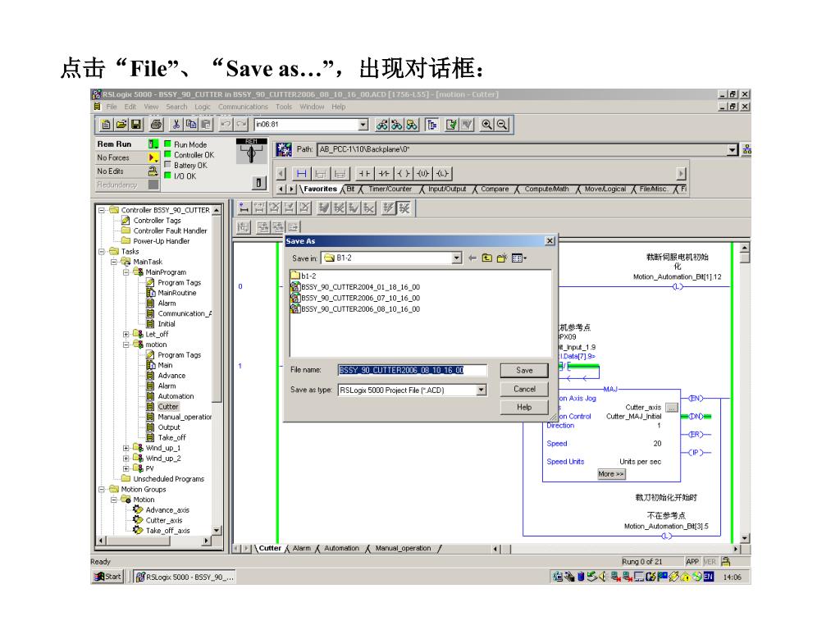The height and width of the screenshot is (630, 840).
Task: Click the Start button on taskbar
Action: (x=107, y=577)
